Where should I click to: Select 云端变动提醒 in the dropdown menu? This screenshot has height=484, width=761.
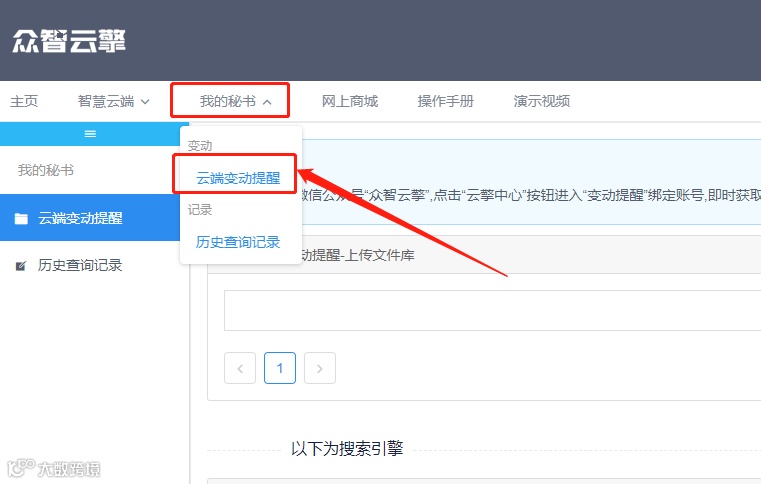[238, 178]
